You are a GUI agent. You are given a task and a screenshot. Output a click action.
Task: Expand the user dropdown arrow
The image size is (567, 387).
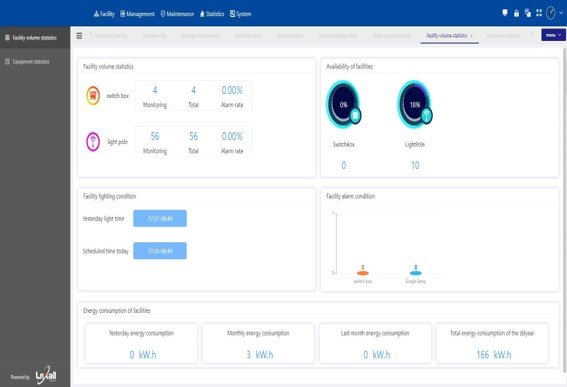pyautogui.click(x=561, y=13)
